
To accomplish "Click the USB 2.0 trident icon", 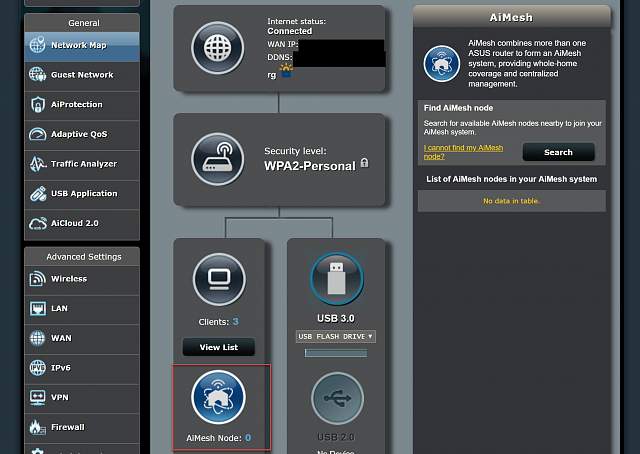I will 337,398.
